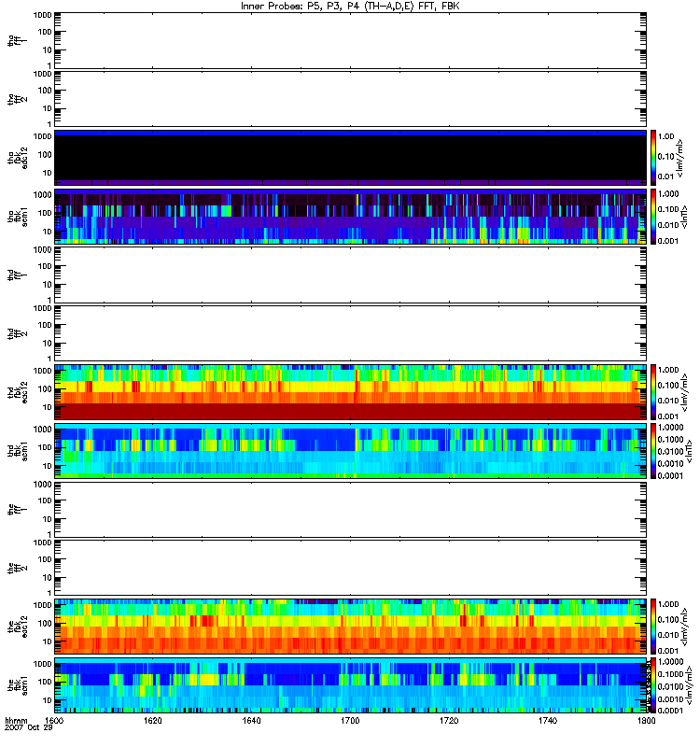Click the '1' y-axis tick of thd fff 1 panel
Screen dimensions: 700x747
point(49,300)
